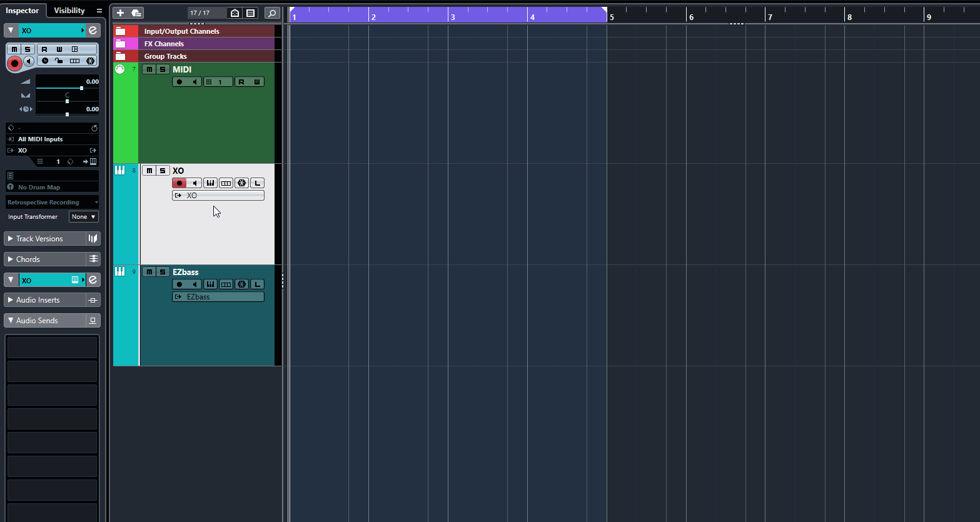Toggle inspector musical timebase clock icon
Image resolution: width=980 pixels, height=522 pixels.
[45, 61]
